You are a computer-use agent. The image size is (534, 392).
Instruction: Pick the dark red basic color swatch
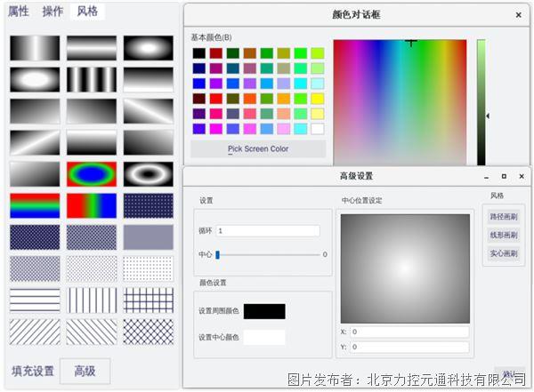(x=216, y=53)
